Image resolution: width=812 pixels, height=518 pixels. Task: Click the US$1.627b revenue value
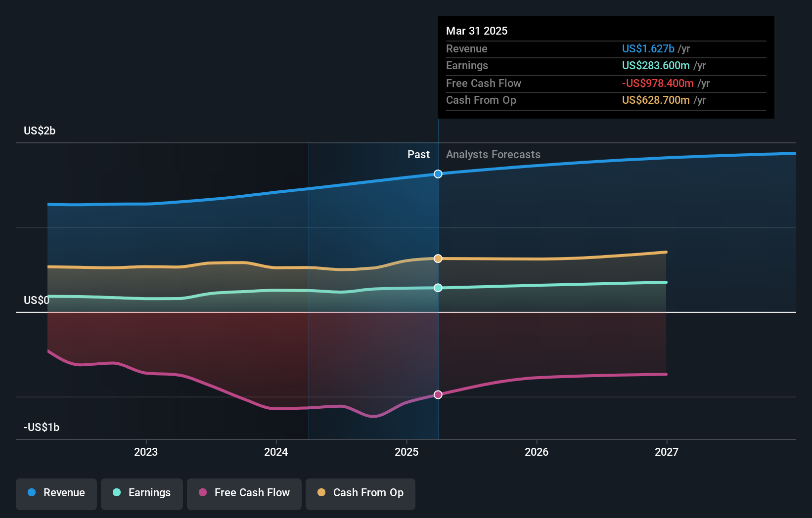648,48
